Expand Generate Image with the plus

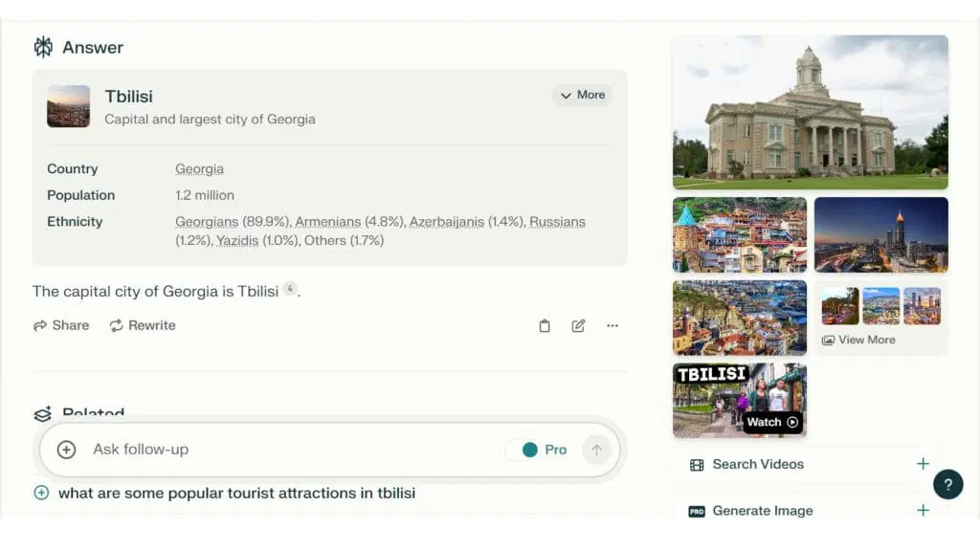(x=923, y=510)
